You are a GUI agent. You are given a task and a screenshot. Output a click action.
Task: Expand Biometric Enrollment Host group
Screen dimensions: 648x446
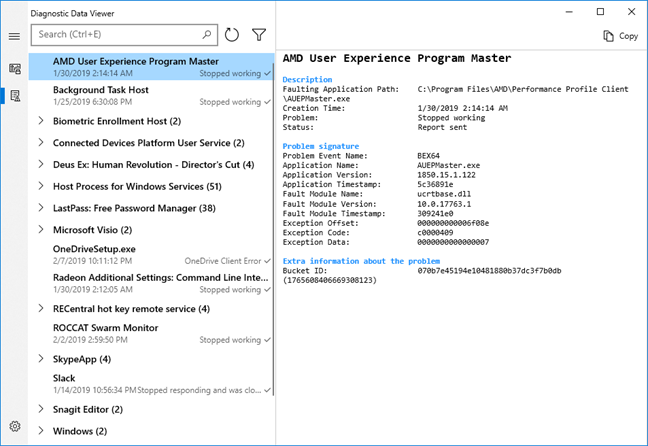point(40,121)
